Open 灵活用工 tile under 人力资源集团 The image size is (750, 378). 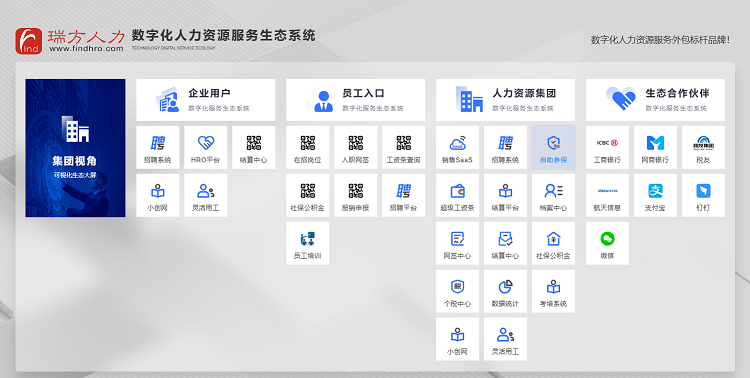pos(506,339)
